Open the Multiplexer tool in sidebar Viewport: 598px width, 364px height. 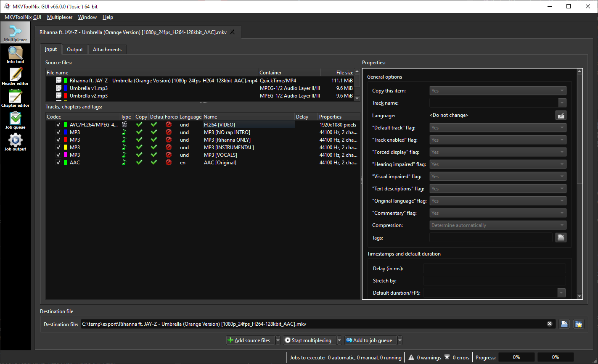pyautogui.click(x=15, y=33)
